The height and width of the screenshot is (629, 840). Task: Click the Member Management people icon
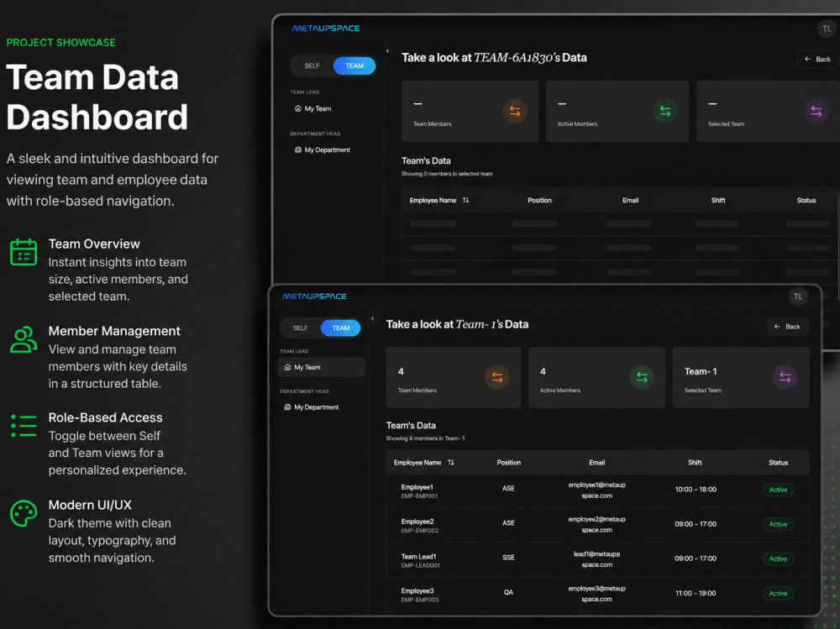coord(24,339)
